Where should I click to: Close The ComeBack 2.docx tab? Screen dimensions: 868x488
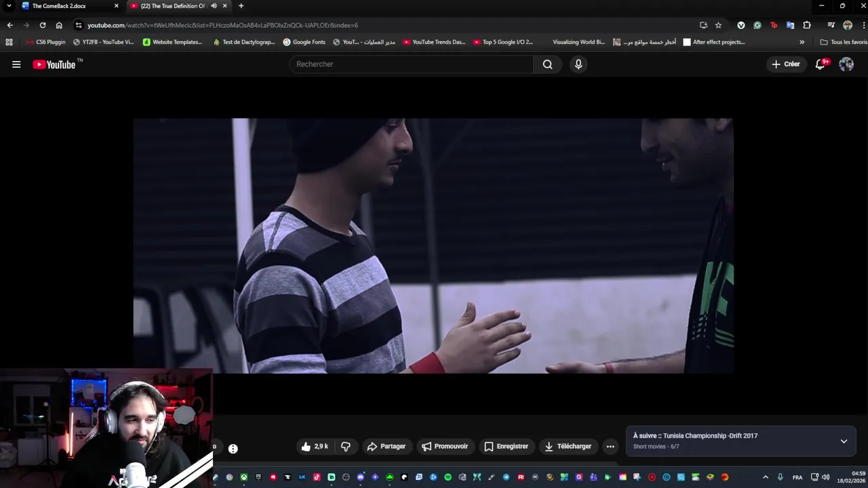tap(116, 6)
